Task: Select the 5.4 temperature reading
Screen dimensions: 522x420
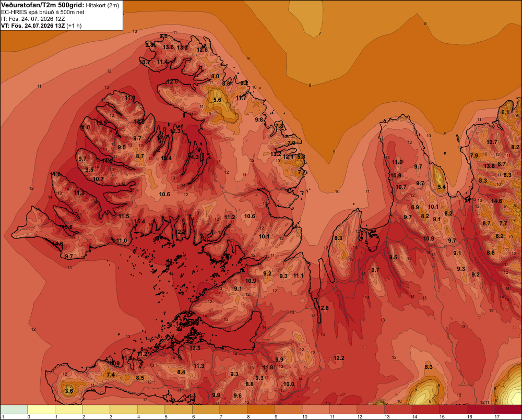Action: [442, 187]
